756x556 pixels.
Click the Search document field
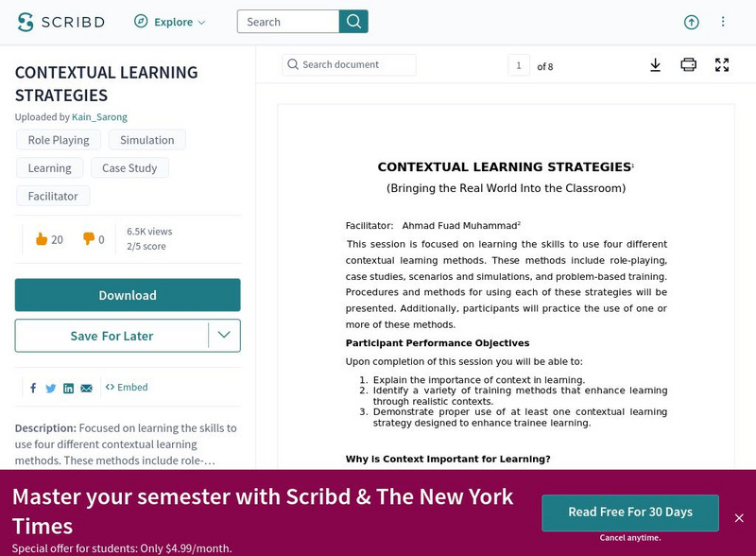350,64
